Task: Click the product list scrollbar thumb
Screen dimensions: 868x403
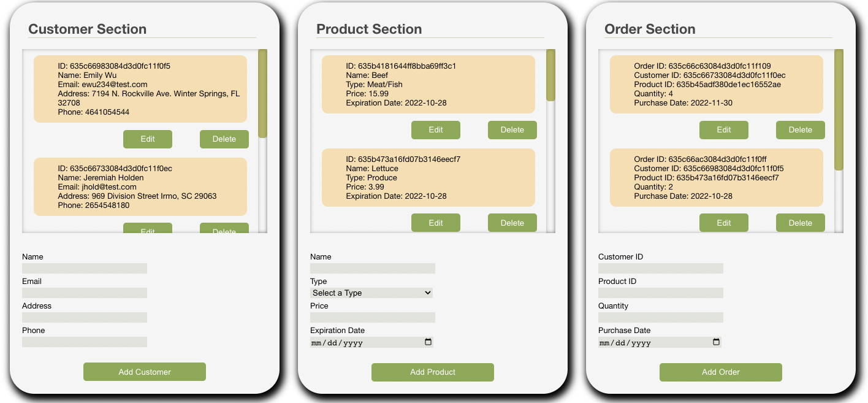Action: [x=550, y=75]
